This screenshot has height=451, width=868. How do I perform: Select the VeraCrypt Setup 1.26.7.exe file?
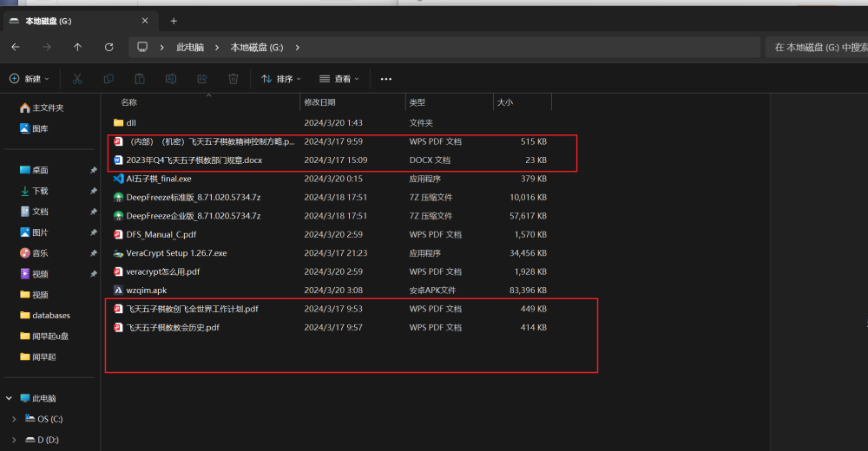coord(176,253)
